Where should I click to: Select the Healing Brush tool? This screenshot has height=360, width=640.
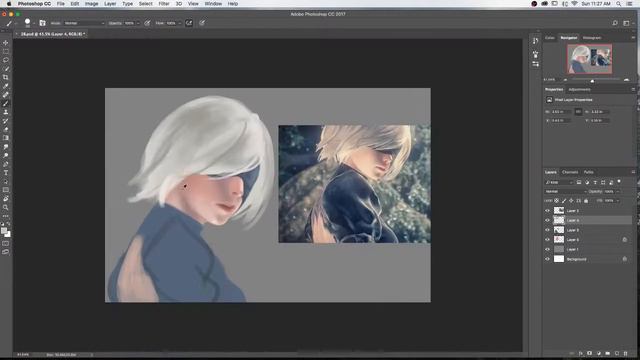point(6,95)
